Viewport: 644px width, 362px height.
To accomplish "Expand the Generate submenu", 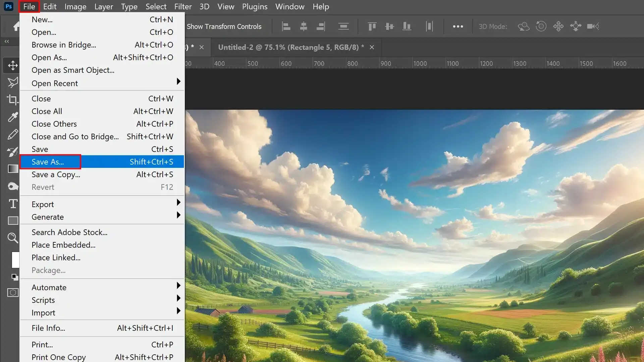I will point(102,217).
